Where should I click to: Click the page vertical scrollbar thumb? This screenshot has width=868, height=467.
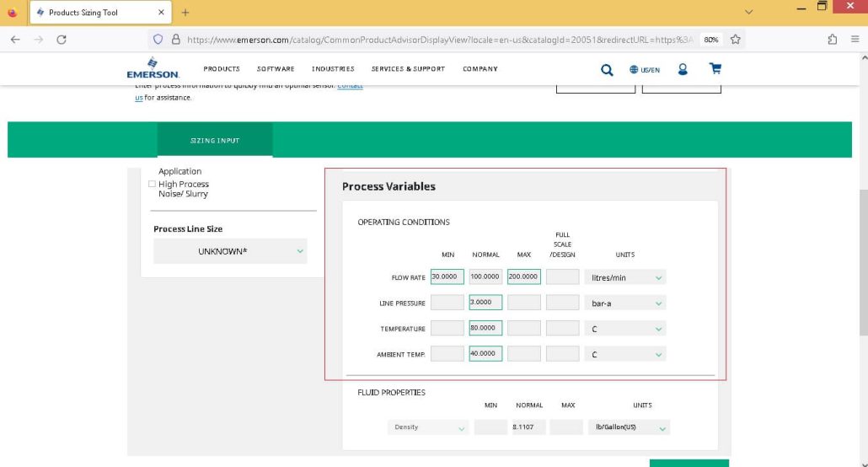(864, 262)
